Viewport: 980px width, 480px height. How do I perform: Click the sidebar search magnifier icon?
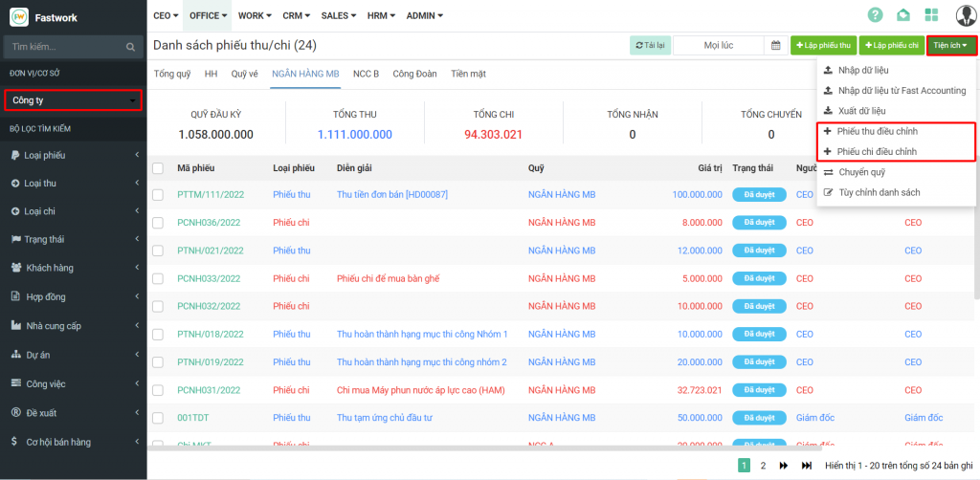[x=131, y=46]
